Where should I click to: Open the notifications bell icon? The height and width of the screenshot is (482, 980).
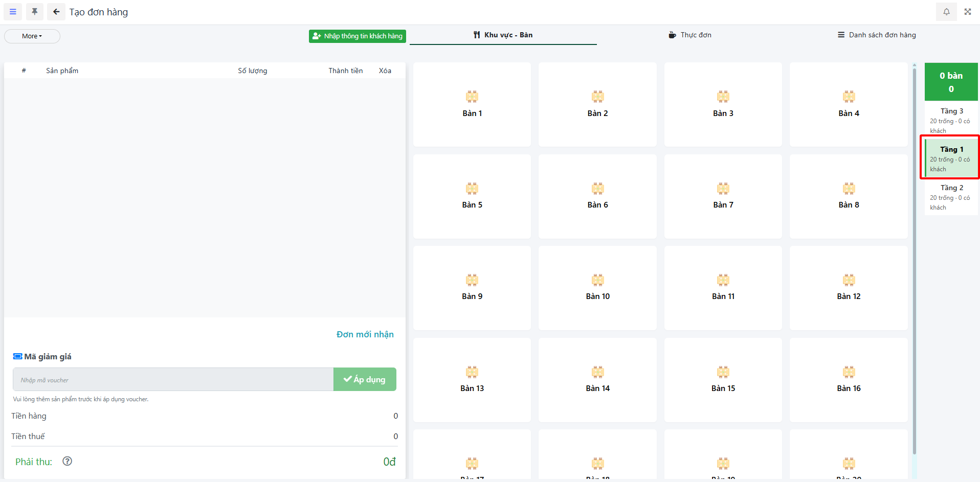pyautogui.click(x=946, y=12)
